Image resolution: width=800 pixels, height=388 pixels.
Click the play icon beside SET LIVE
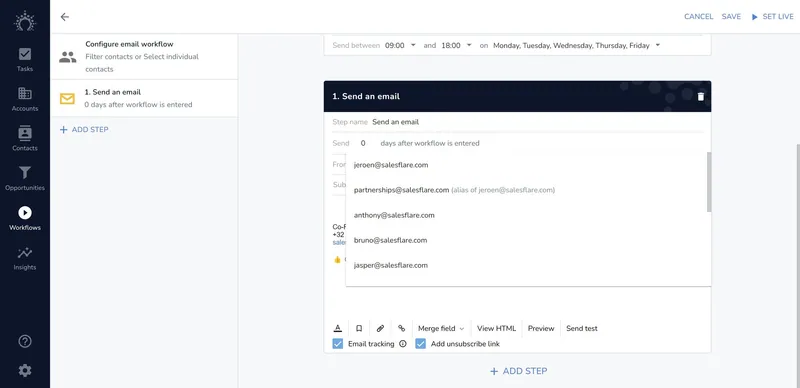[755, 17]
